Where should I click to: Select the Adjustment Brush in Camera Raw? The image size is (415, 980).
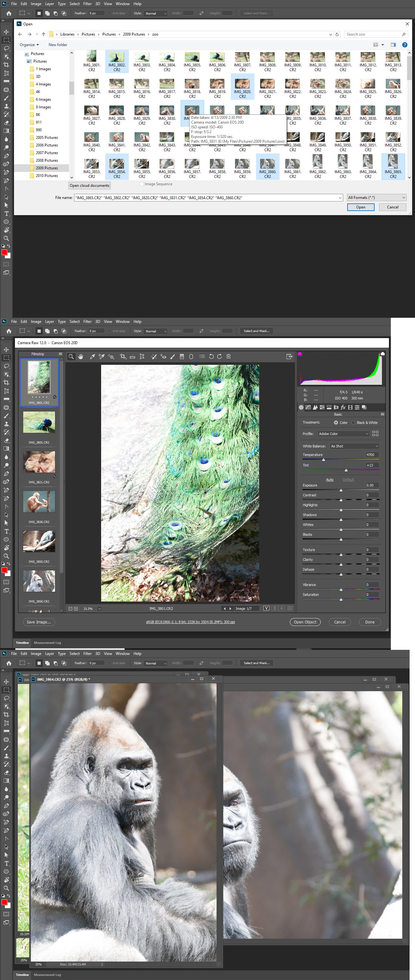click(x=172, y=357)
